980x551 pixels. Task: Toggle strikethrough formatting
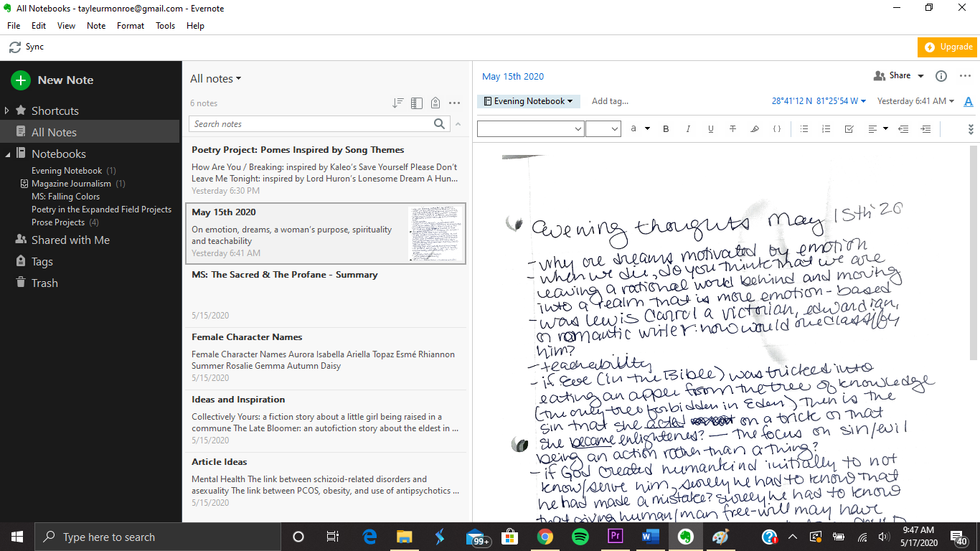[x=733, y=129]
